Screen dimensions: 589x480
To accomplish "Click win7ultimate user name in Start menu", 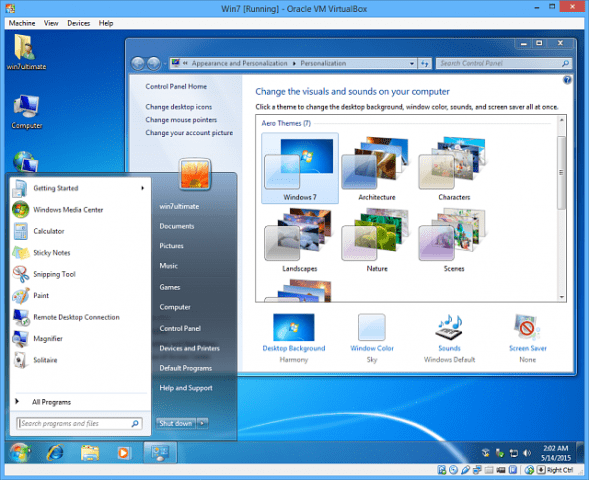I will point(179,206).
